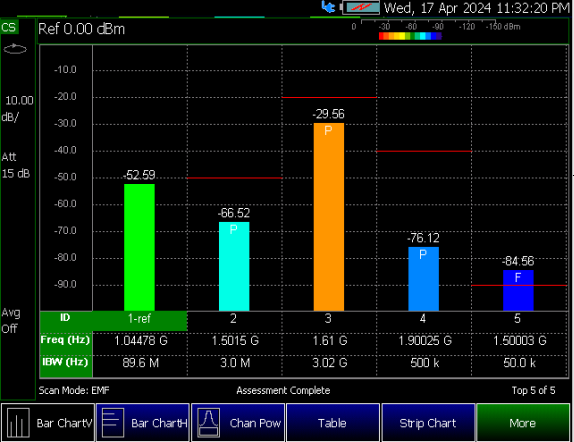574x442 pixels.
Task: Click the power plug status icon
Action: click(x=328, y=7)
